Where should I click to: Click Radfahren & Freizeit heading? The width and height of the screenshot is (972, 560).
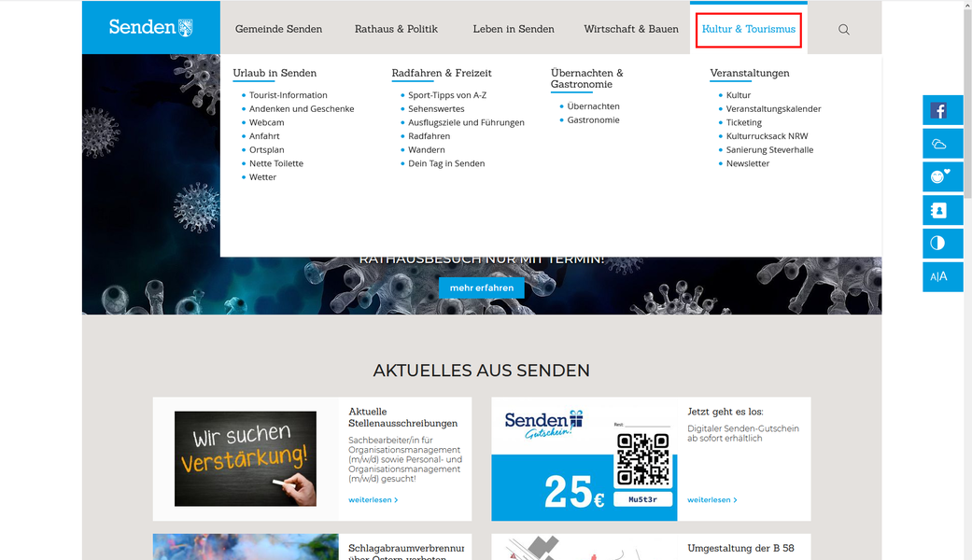(442, 73)
